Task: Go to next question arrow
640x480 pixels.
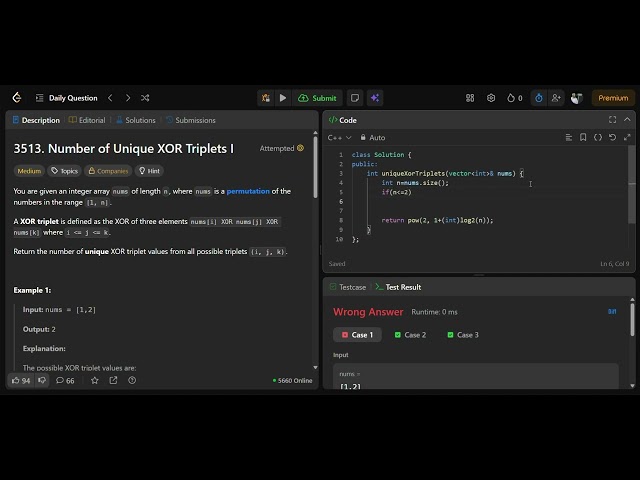Action: click(128, 98)
